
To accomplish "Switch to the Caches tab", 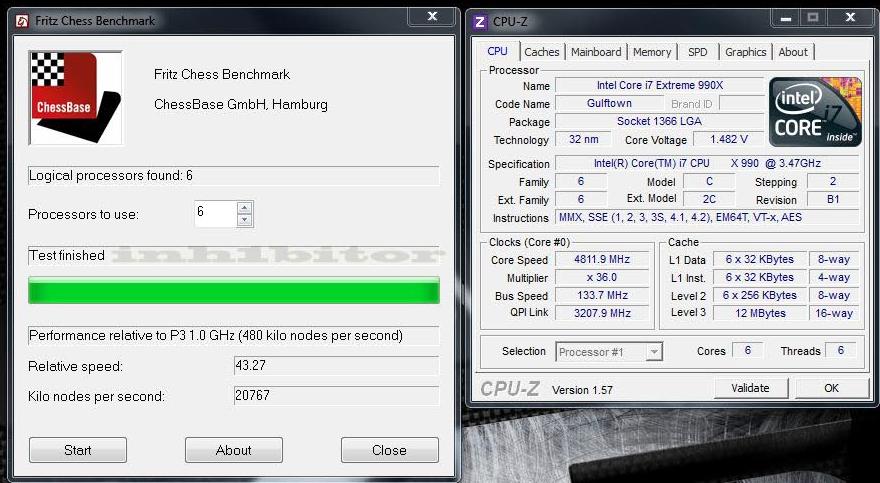I will pyautogui.click(x=542, y=52).
